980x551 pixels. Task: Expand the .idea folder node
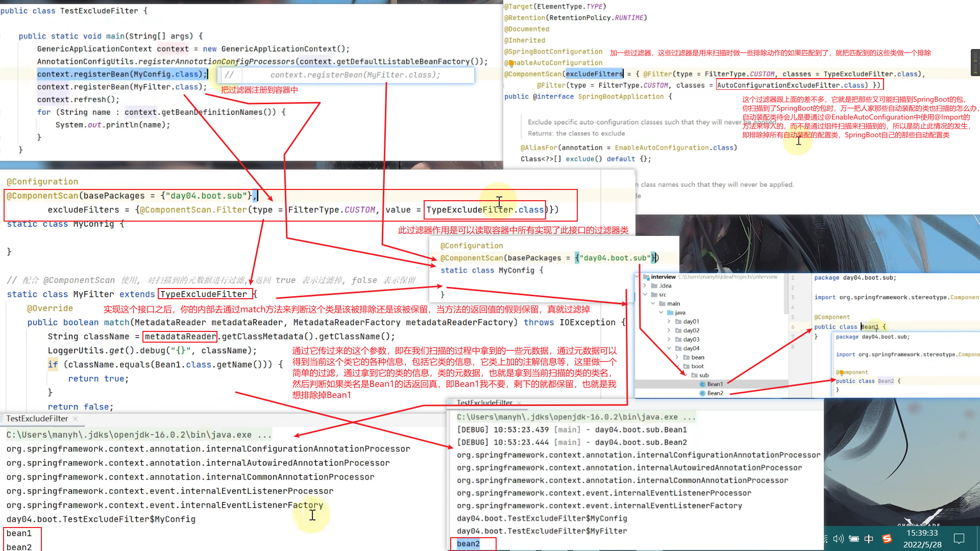[x=645, y=286]
